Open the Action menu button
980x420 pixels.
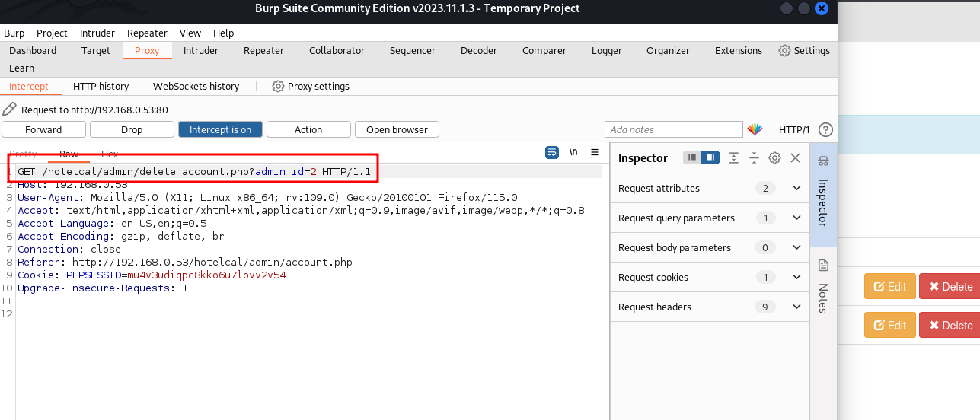308,129
